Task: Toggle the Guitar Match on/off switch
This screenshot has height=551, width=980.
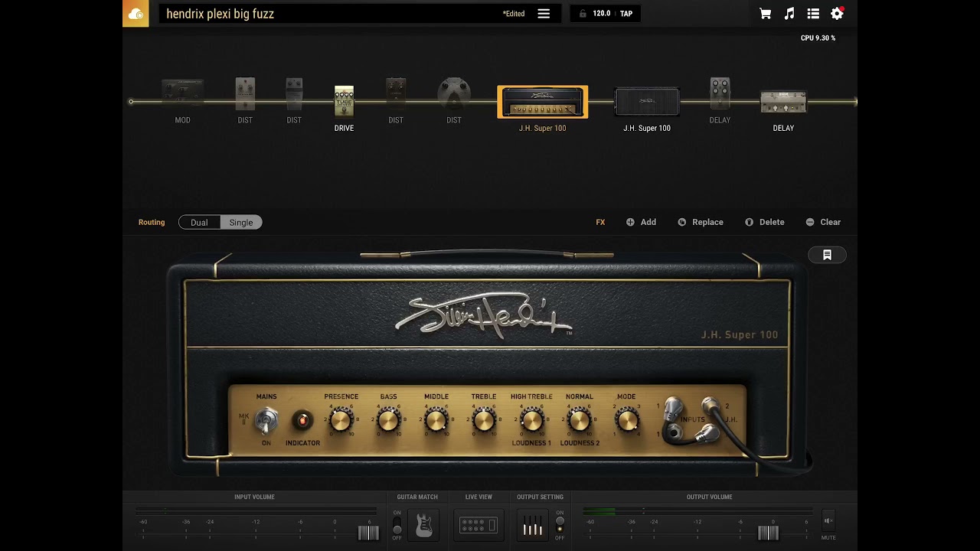Action: 397,525
